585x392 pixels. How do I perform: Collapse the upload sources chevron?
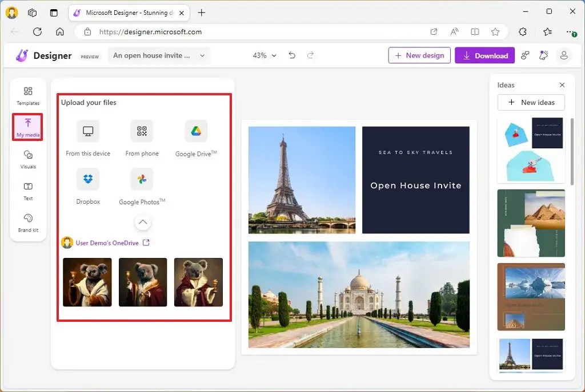[x=143, y=223]
